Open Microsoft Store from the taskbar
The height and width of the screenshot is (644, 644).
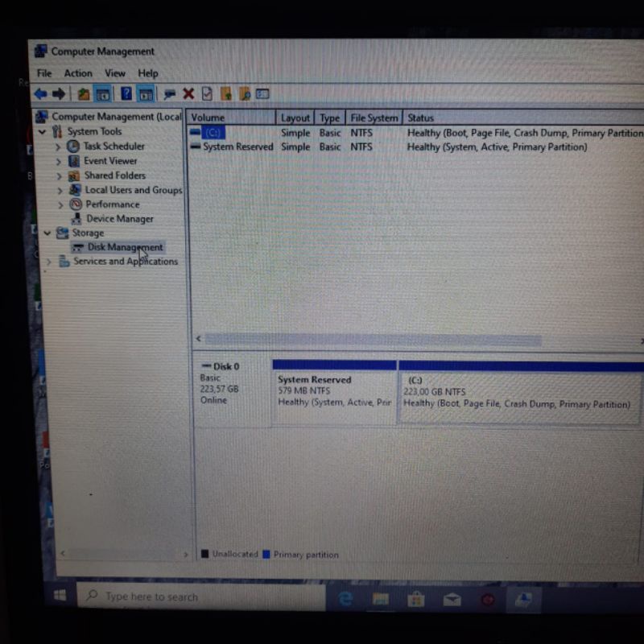[415, 600]
